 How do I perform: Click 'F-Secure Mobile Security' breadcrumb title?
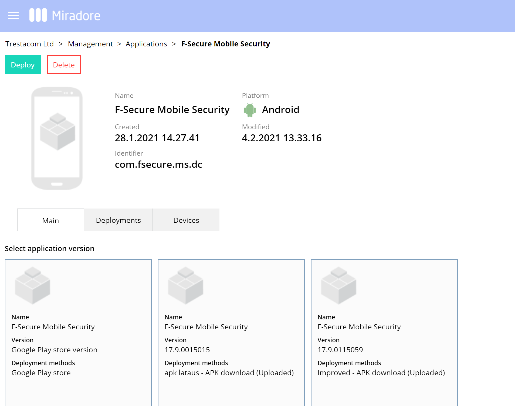225,44
